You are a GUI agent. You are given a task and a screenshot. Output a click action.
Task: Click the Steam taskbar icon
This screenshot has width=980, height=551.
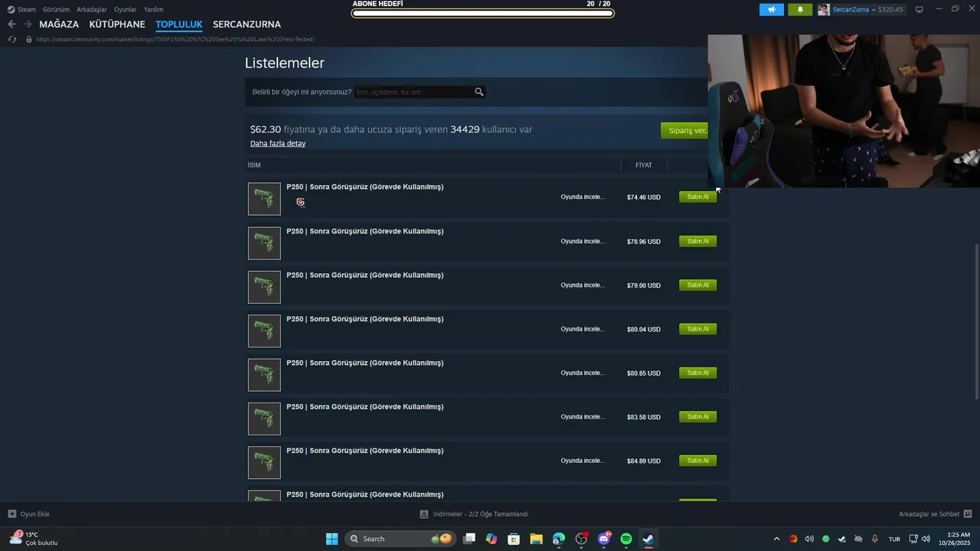pos(648,539)
